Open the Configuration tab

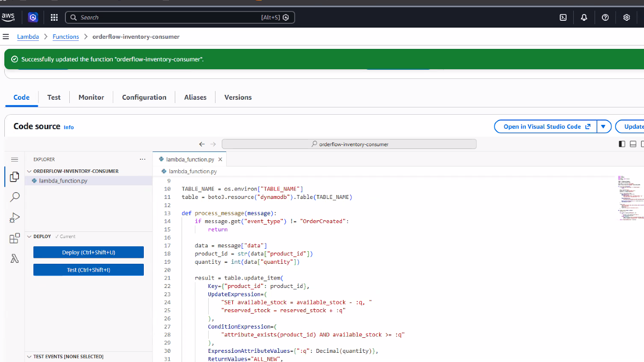click(x=144, y=97)
